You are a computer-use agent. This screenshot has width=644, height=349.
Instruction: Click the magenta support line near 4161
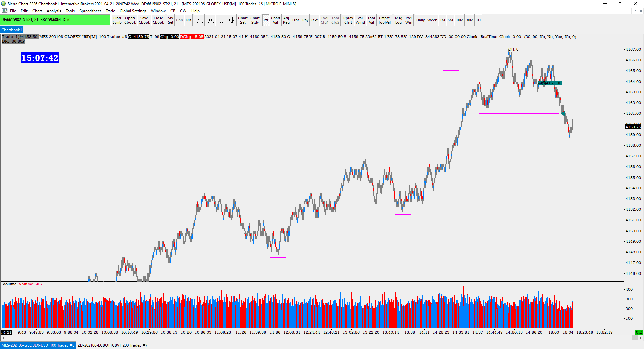click(x=519, y=113)
